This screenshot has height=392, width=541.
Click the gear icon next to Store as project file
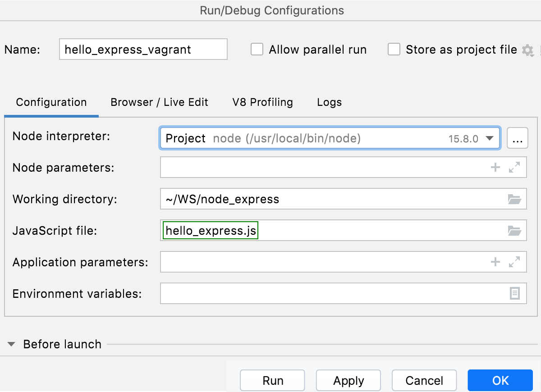[527, 50]
